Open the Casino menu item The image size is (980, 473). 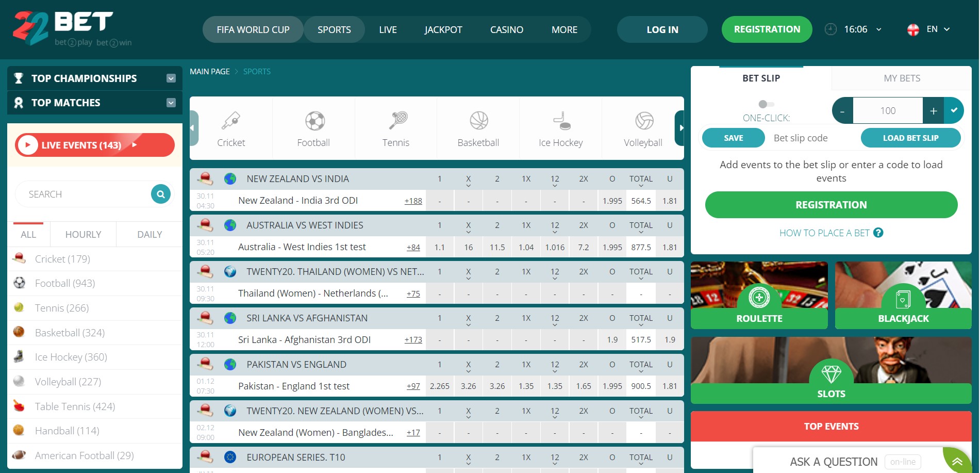pyautogui.click(x=507, y=29)
